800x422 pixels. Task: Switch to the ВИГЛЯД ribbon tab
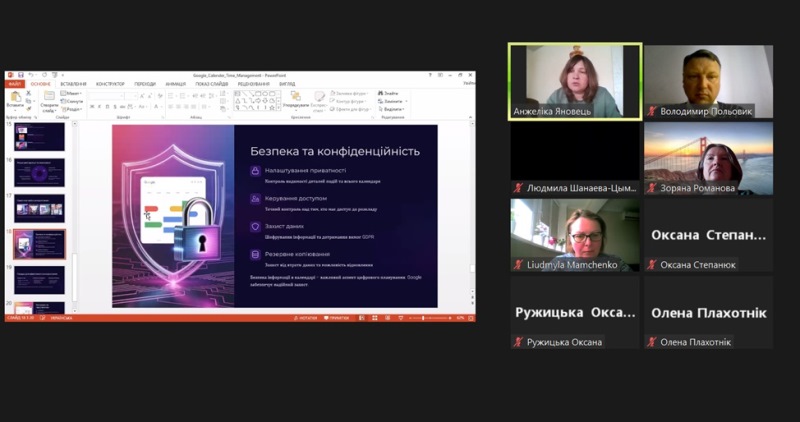point(287,84)
